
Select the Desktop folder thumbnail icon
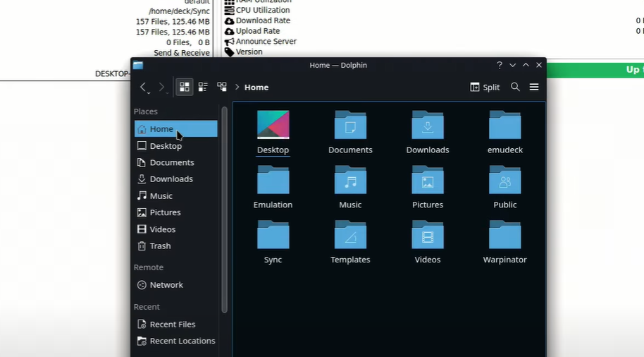273,125
